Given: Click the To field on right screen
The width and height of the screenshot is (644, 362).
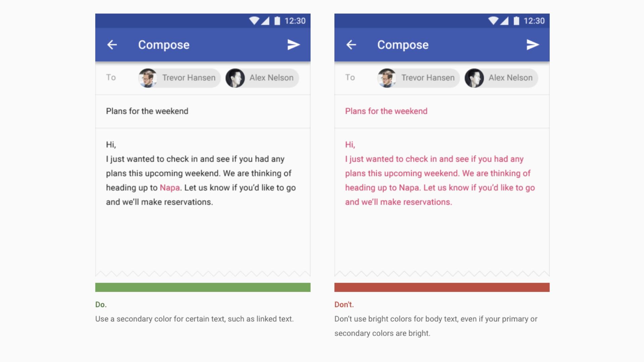Looking at the screenshot, I should pyautogui.click(x=350, y=78).
